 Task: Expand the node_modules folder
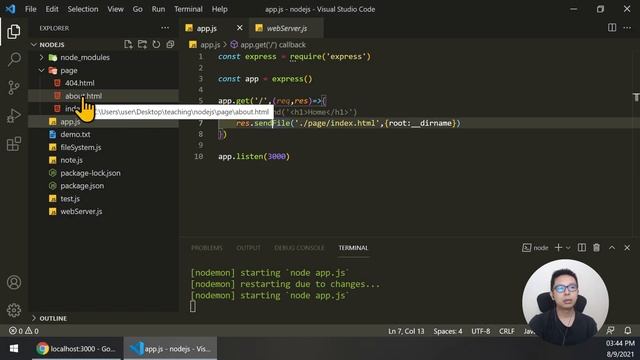click(x=85, y=58)
